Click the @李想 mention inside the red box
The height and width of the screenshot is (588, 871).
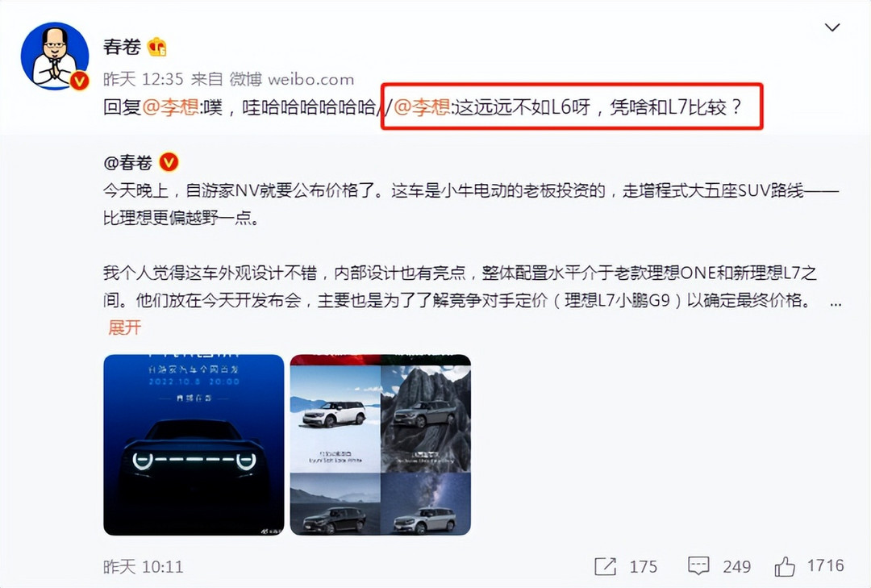click(422, 106)
